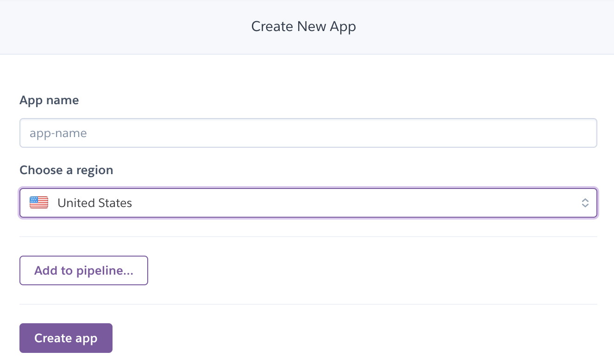Submit the form with the purple Create app button

tap(66, 338)
